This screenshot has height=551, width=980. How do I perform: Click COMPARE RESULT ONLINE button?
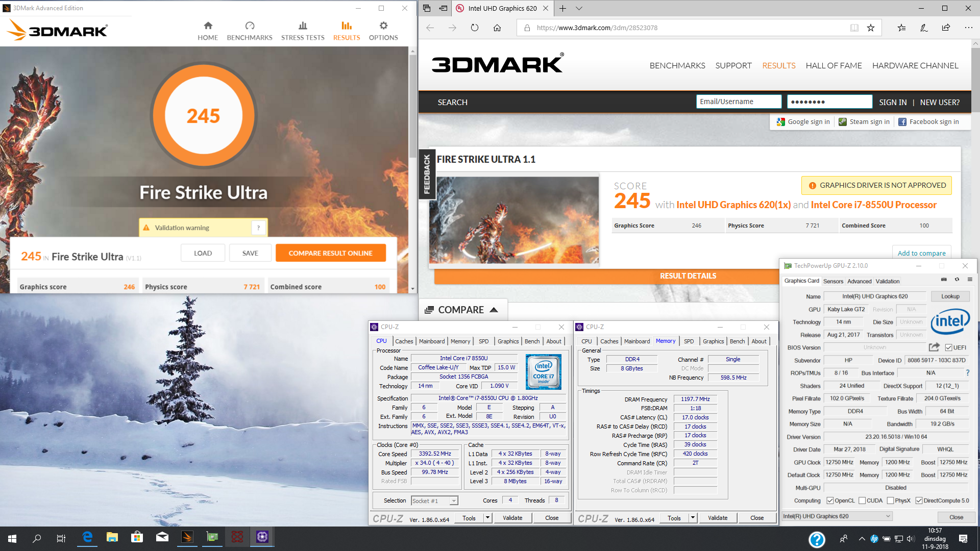pyautogui.click(x=331, y=253)
